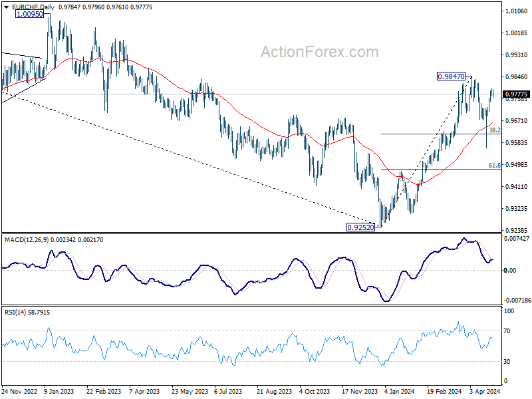Image resolution: width=532 pixels, height=399 pixels.
Task: Select the 23 May 2023 date marker
Action: tap(190, 391)
